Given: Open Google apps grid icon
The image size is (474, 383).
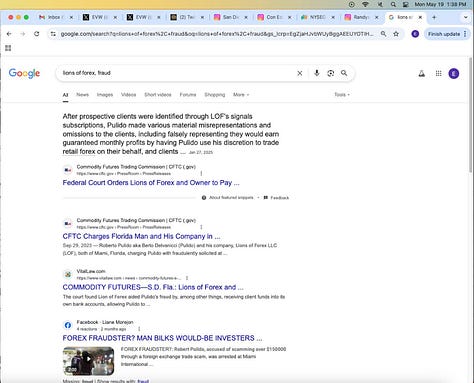Looking at the screenshot, I should 439,73.
